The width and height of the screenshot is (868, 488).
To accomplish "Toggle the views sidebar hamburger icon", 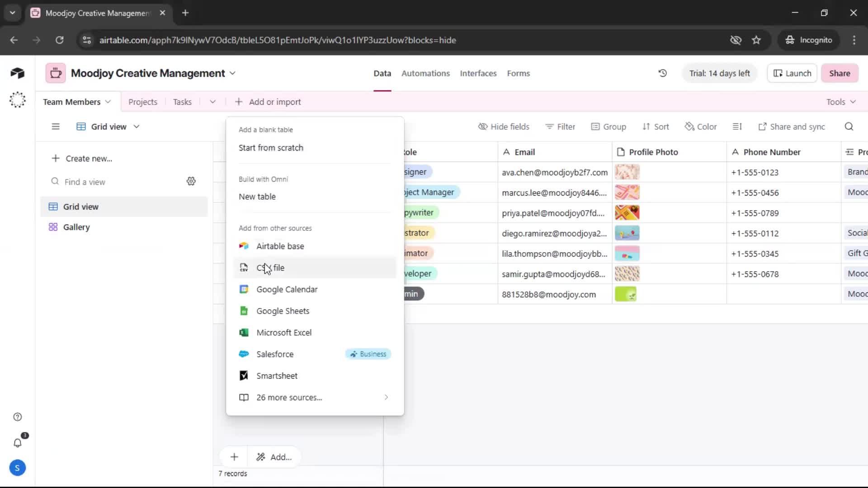I will pos(56,127).
